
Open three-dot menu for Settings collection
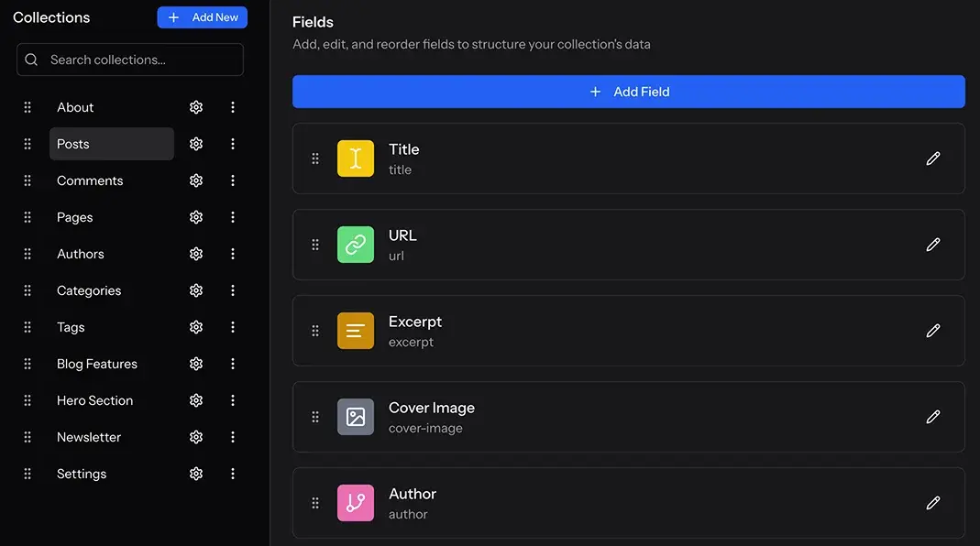click(x=233, y=475)
